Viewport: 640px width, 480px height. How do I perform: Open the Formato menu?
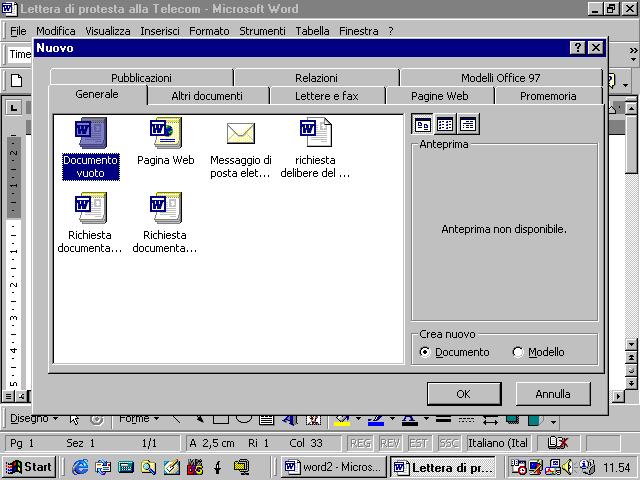coord(209,31)
